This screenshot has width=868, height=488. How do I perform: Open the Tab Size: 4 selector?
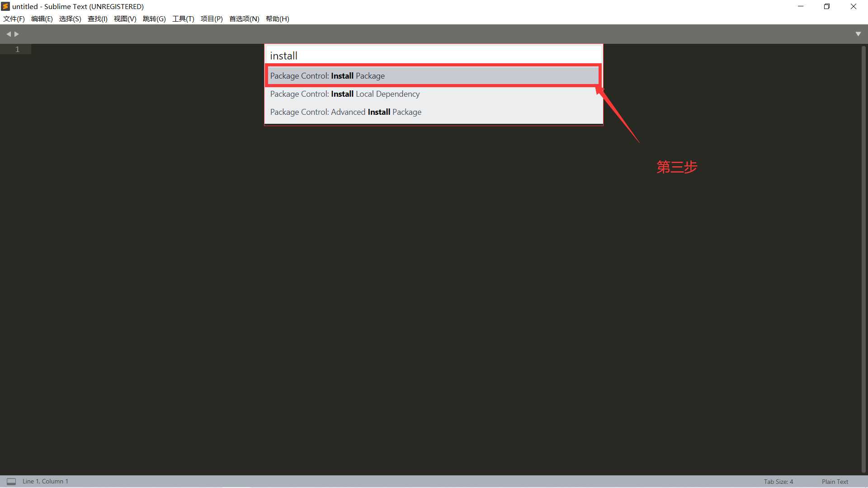tap(778, 482)
